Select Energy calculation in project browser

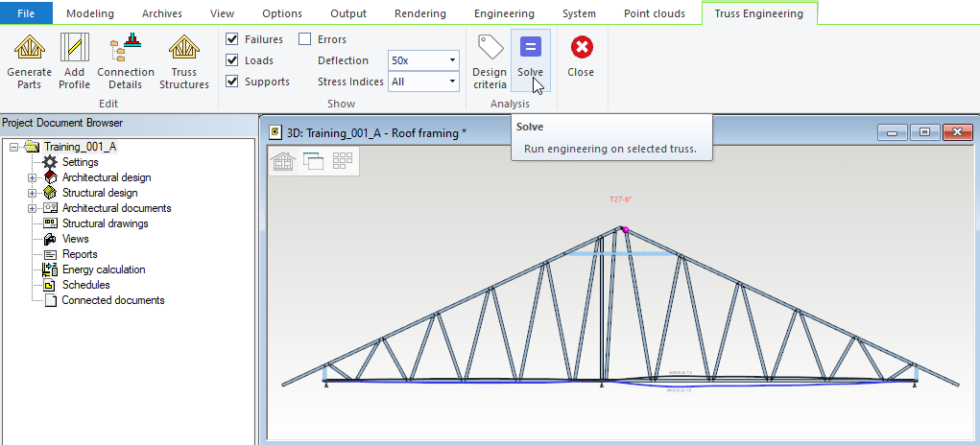[x=104, y=269]
